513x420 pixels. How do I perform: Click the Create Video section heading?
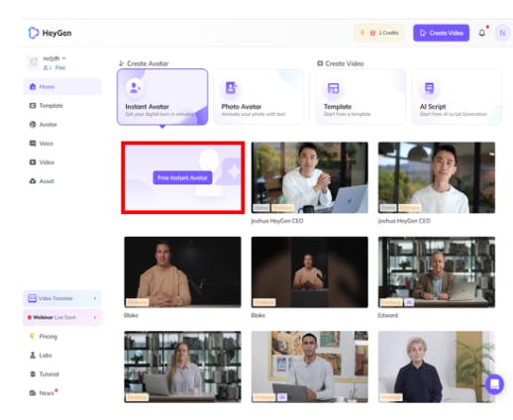click(345, 63)
